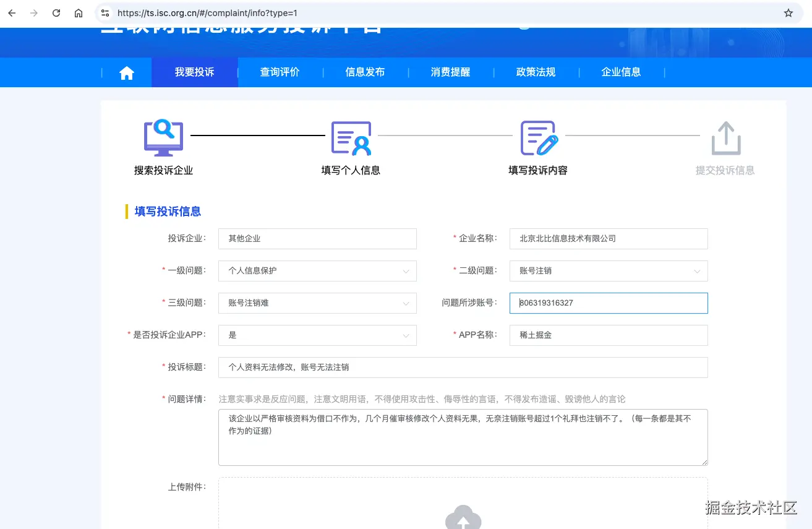Open the 企业信息 section
Screen dimensions: 812x529
point(621,72)
